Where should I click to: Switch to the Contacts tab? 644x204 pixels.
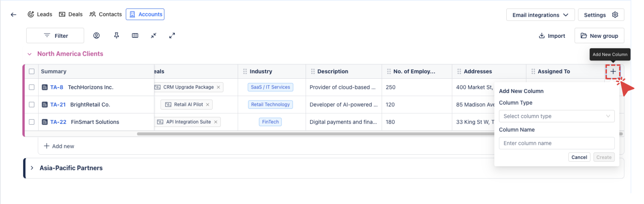tap(106, 15)
